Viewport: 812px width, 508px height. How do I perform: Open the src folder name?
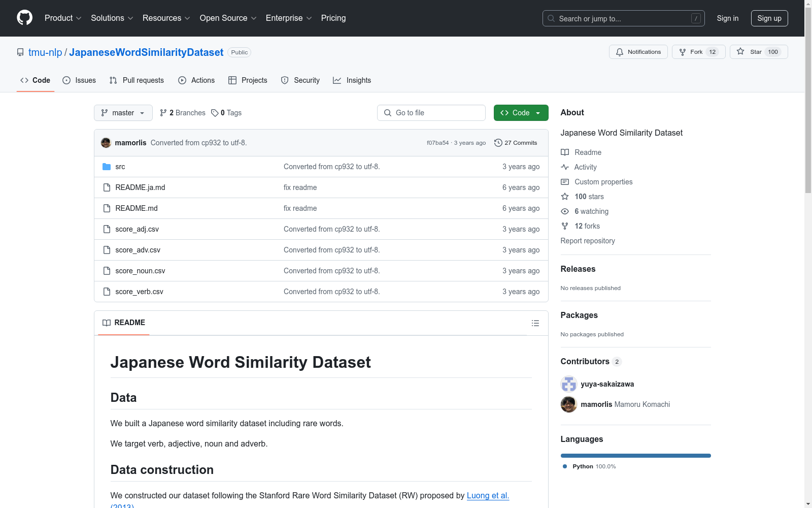pyautogui.click(x=120, y=167)
